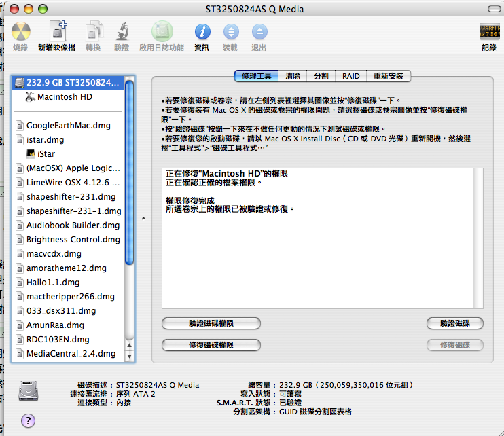Click the sidebar scroll up arrow
This screenshot has height=436, width=504.
pyautogui.click(x=129, y=346)
